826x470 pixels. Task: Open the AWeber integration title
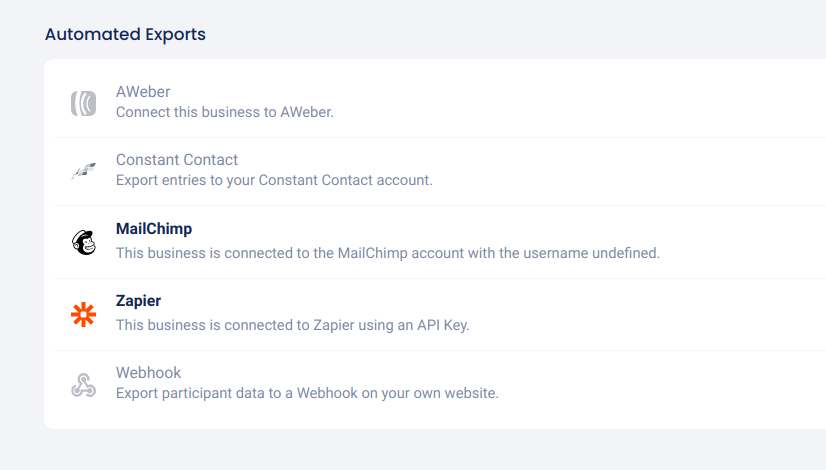pos(143,92)
